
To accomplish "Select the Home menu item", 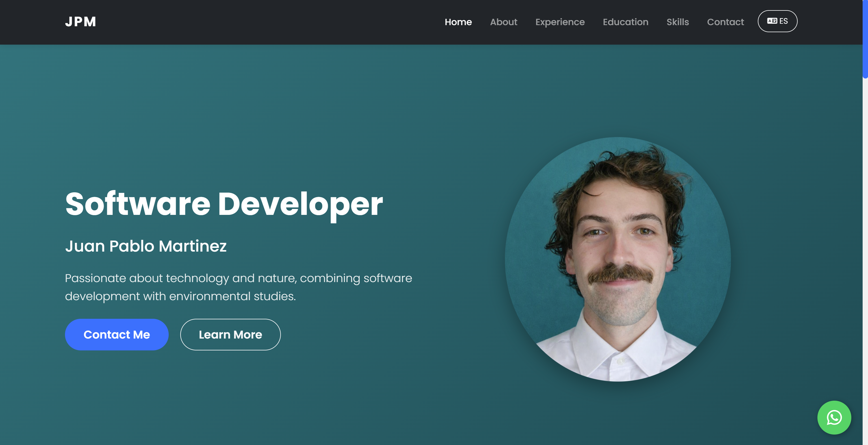I will point(458,22).
